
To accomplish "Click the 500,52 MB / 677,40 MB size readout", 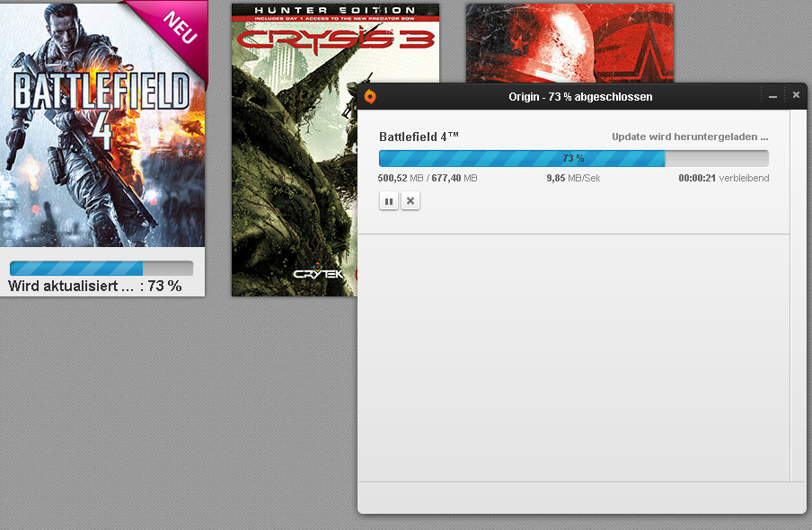I will coord(428,178).
